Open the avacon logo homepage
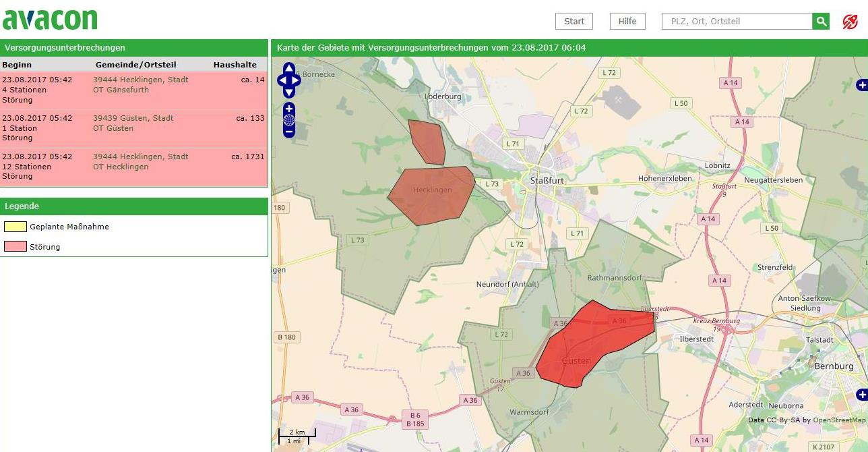This screenshot has height=452, width=868. tap(50, 19)
